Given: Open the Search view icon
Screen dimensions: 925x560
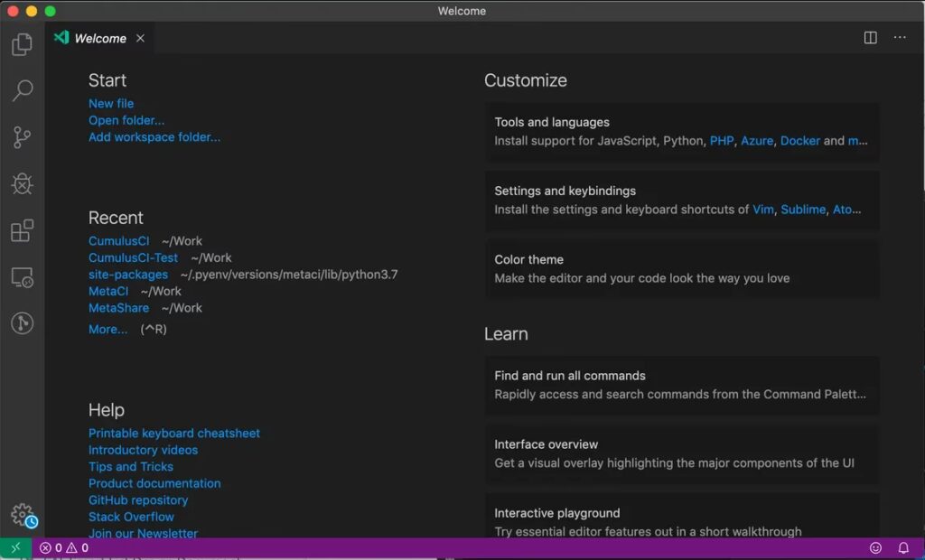Looking at the screenshot, I should (x=22, y=90).
